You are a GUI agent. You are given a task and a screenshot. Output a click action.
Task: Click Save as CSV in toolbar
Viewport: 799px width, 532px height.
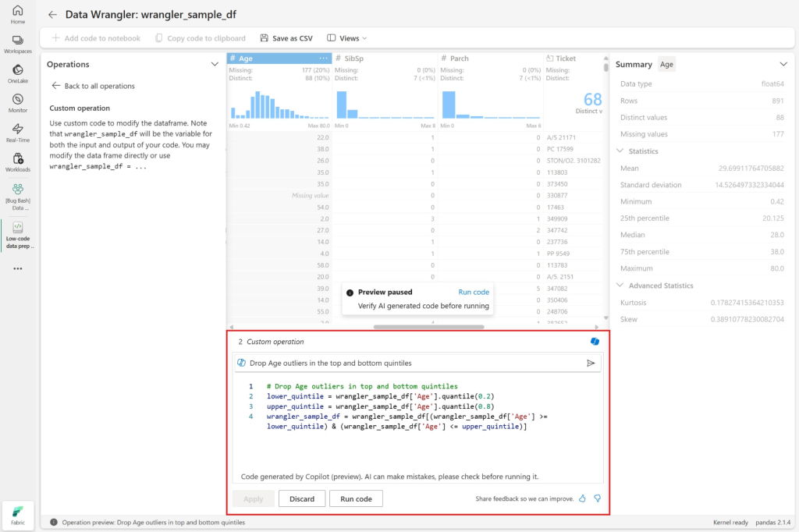(x=286, y=38)
